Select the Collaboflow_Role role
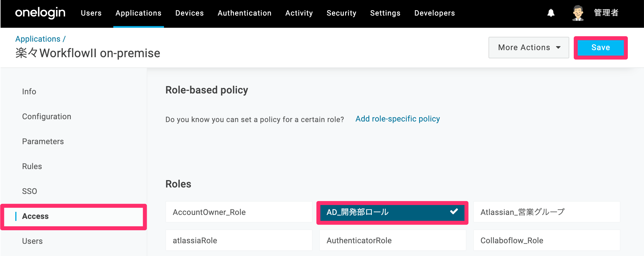The image size is (644, 256). pos(547,240)
